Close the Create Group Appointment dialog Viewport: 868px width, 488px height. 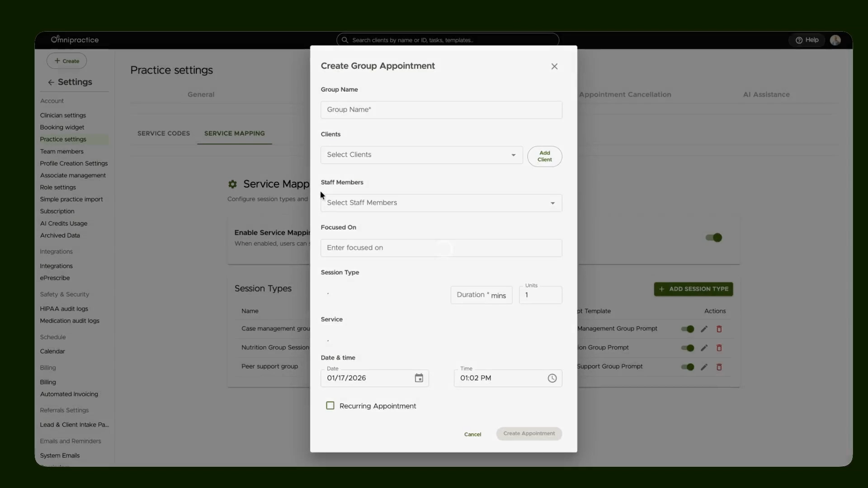pos(554,66)
